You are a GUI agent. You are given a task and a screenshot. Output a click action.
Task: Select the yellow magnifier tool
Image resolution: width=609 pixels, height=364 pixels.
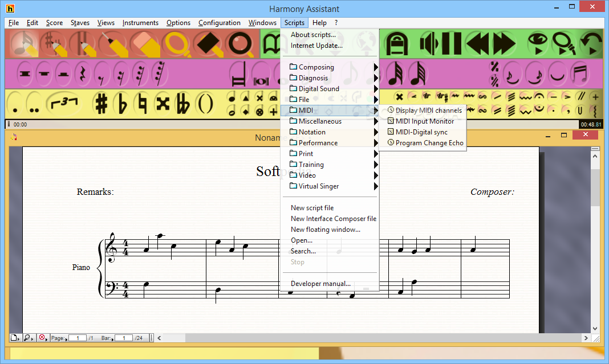177,43
